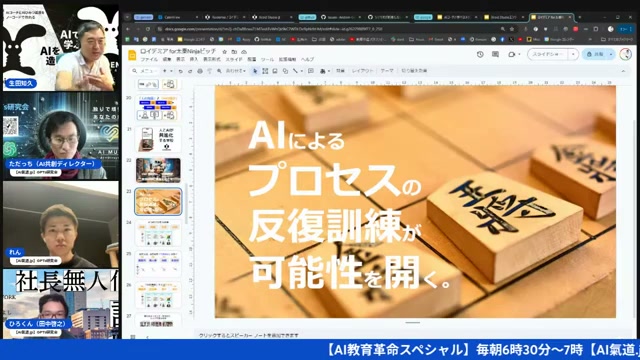
Task: Click the text box tool icon
Action: (265, 71)
